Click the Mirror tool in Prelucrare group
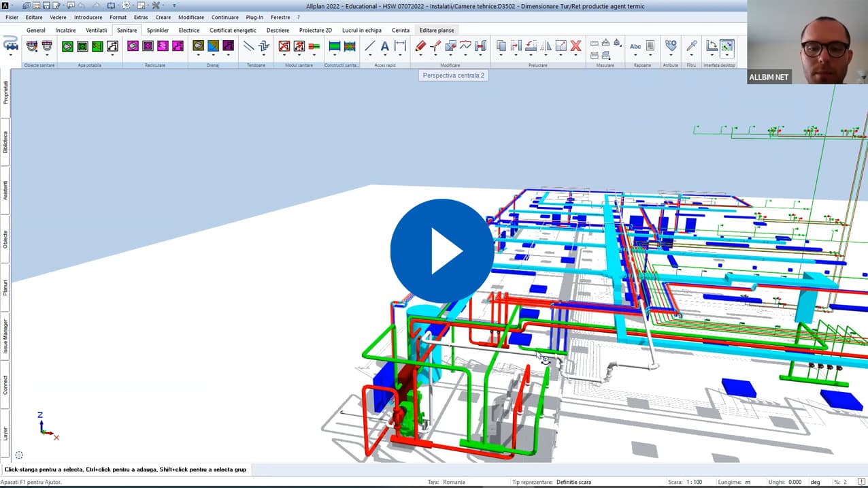The height and width of the screenshot is (488, 868). [546, 46]
